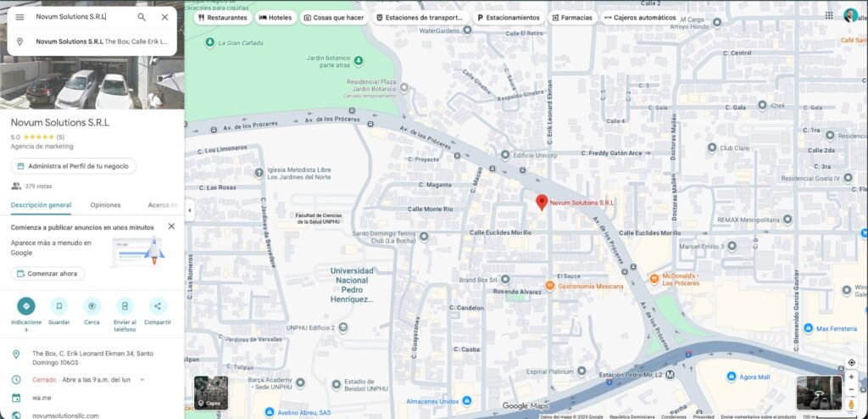The height and width of the screenshot is (419, 868).
Task: Click the red Novum Solutions map pin
Action: (x=542, y=203)
